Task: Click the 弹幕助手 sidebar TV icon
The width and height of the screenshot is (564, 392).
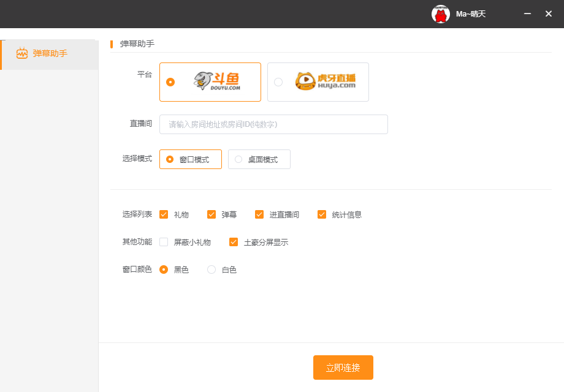Action: [22, 54]
